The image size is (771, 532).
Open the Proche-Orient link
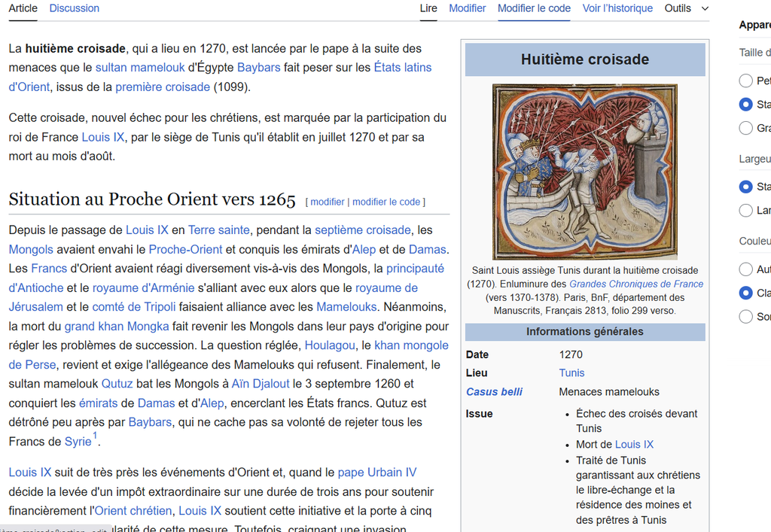186,250
